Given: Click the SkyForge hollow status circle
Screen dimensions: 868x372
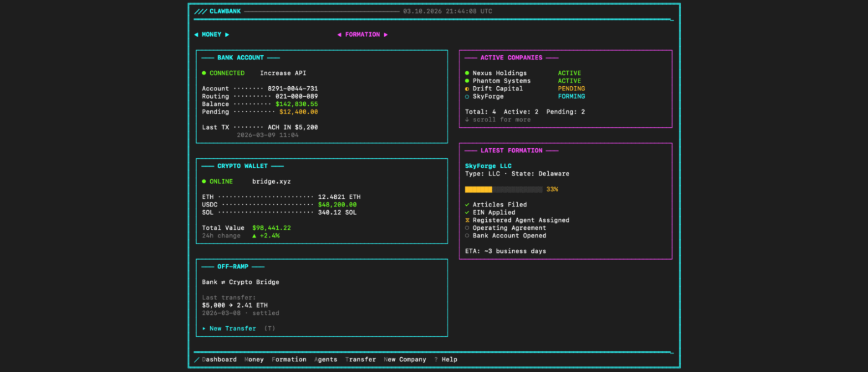Looking at the screenshot, I should 467,97.
